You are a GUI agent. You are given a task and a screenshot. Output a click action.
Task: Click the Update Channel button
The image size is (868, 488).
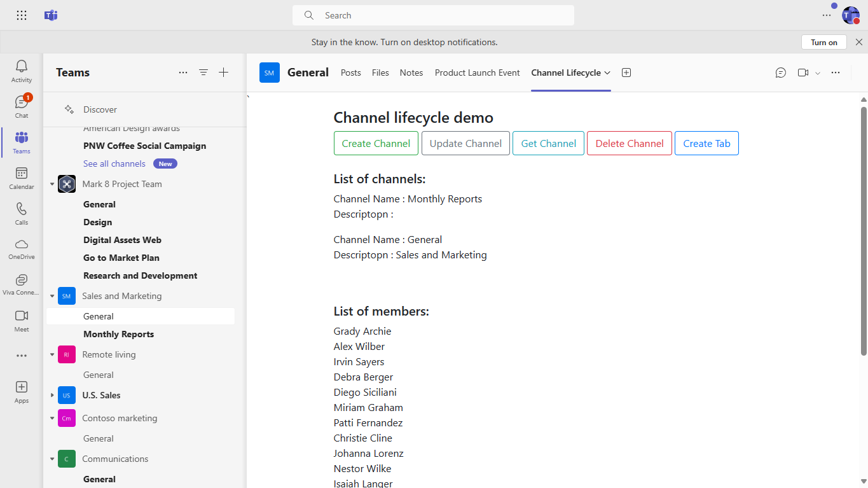(466, 143)
